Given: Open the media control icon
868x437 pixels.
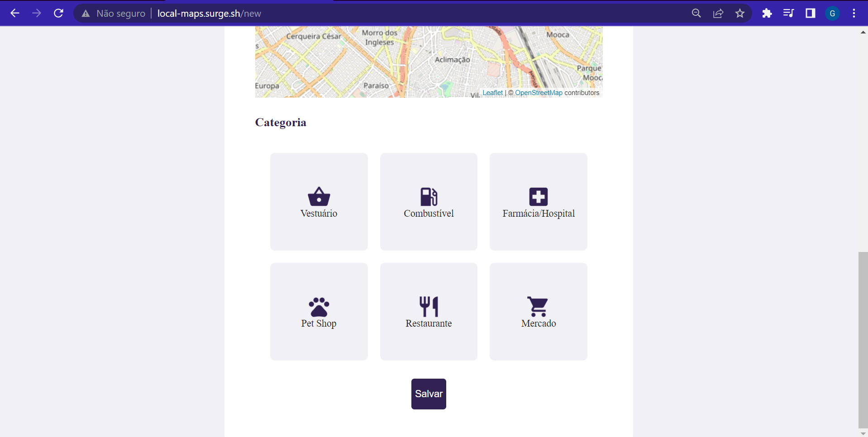Looking at the screenshot, I should coord(788,13).
